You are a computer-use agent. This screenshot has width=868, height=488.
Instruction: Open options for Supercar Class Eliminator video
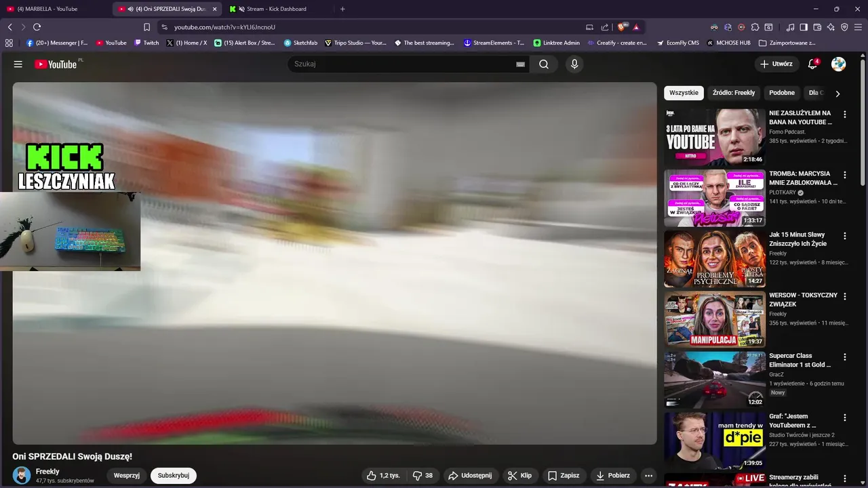coord(845,357)
